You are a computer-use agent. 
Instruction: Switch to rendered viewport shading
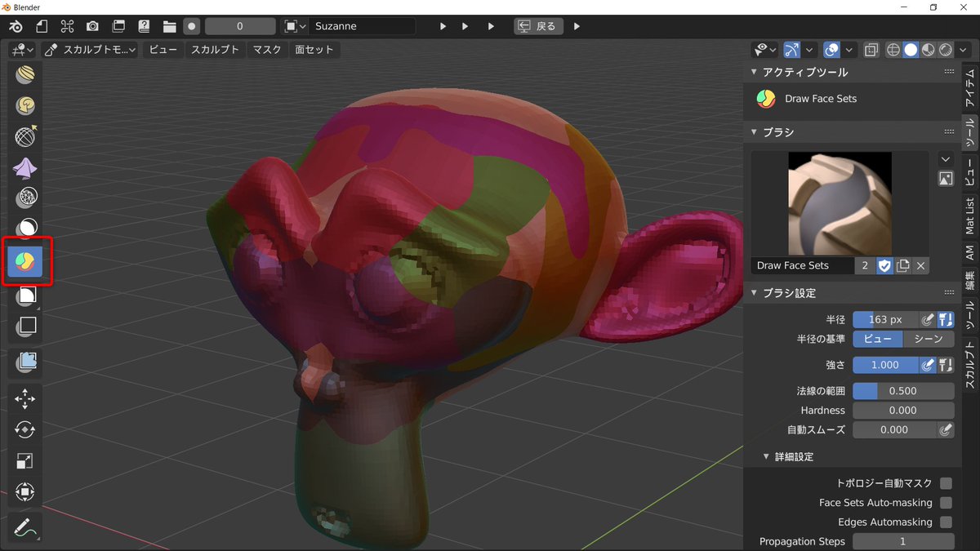click(x=945, y=50)
